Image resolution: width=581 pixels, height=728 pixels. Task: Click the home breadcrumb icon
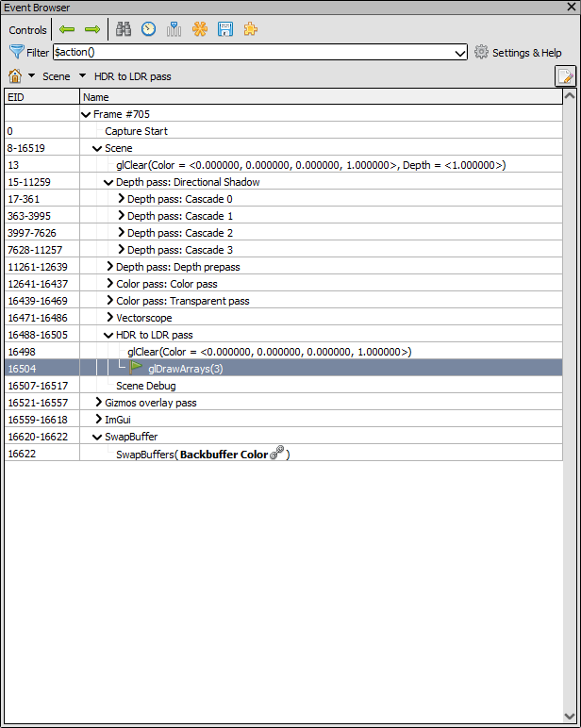[x=15, y=75]
